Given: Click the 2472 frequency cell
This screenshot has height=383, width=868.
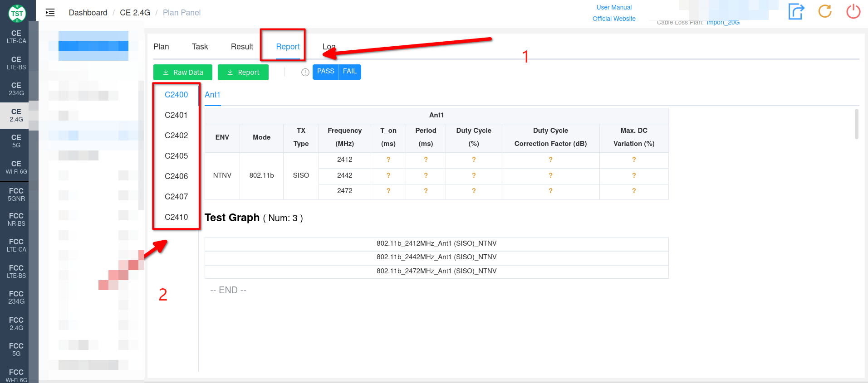Looking at the screenshot, I should point(344,191).
